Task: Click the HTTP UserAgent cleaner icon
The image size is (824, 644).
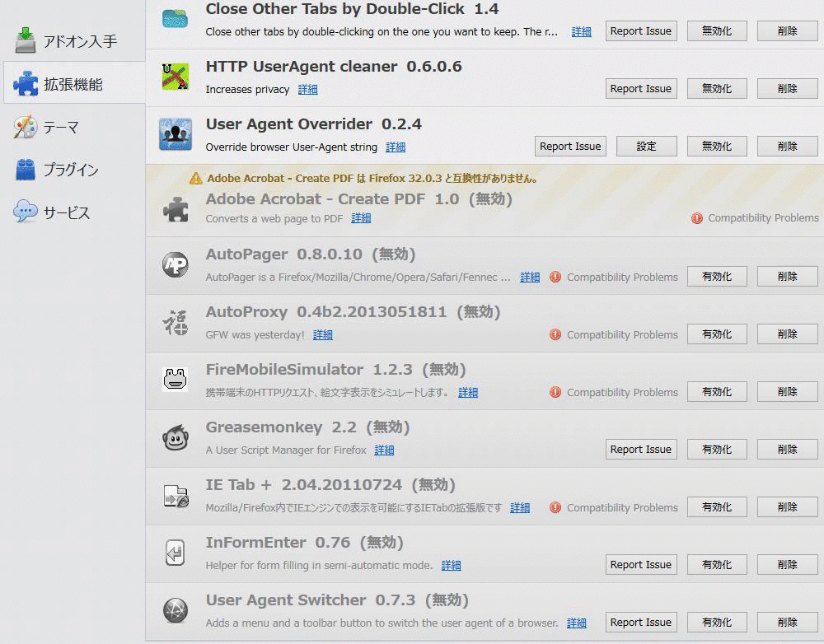Action: 175,77
